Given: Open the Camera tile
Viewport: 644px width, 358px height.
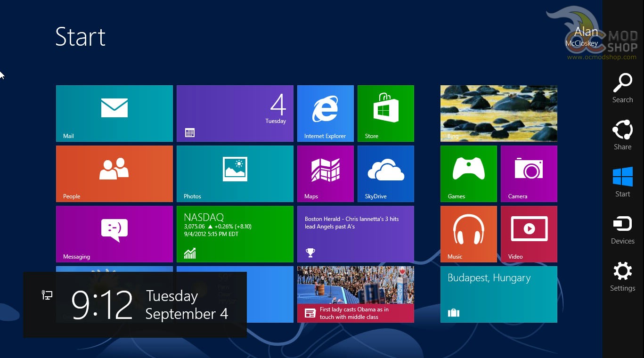Looking at the screenshot, I should [x=529, y=174].
